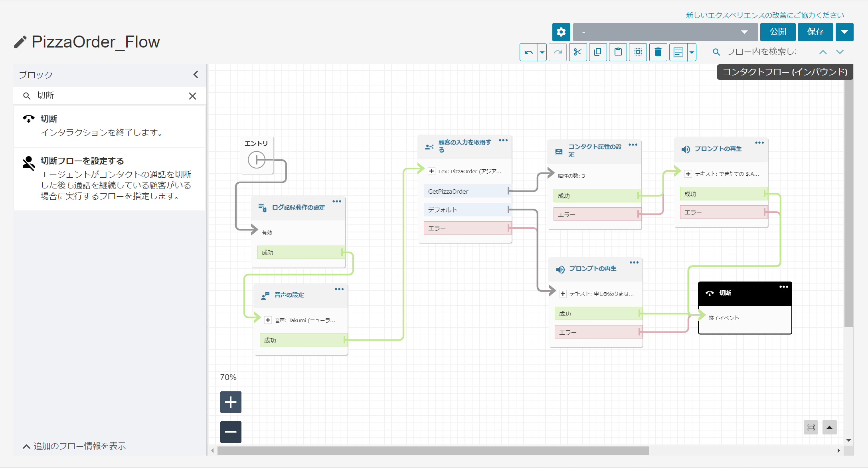Click the select all blocks icon
The height and width of the screenshot is (468, 868).
pos(638,52)
